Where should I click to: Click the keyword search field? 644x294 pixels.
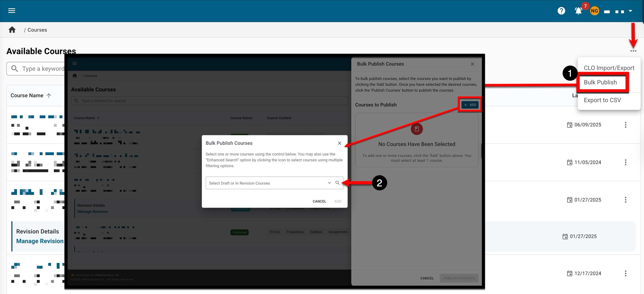pyautogui.click(x=43, y=69)
